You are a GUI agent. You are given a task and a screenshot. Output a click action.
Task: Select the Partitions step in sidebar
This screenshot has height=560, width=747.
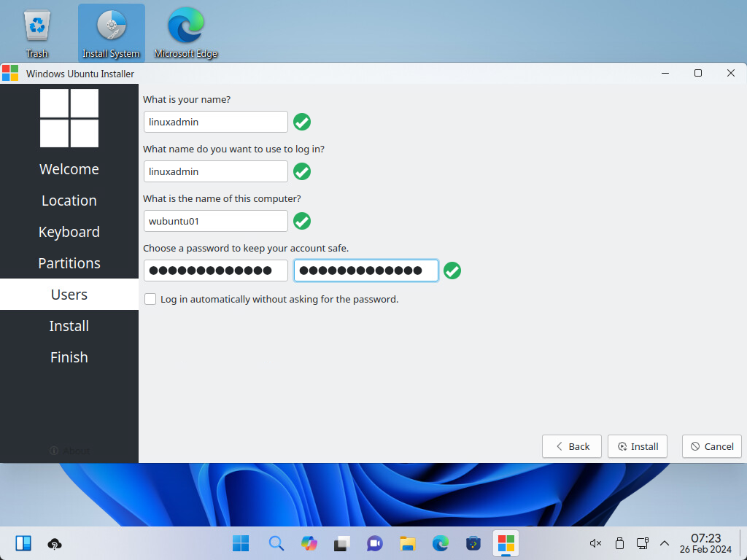(69, 263)
